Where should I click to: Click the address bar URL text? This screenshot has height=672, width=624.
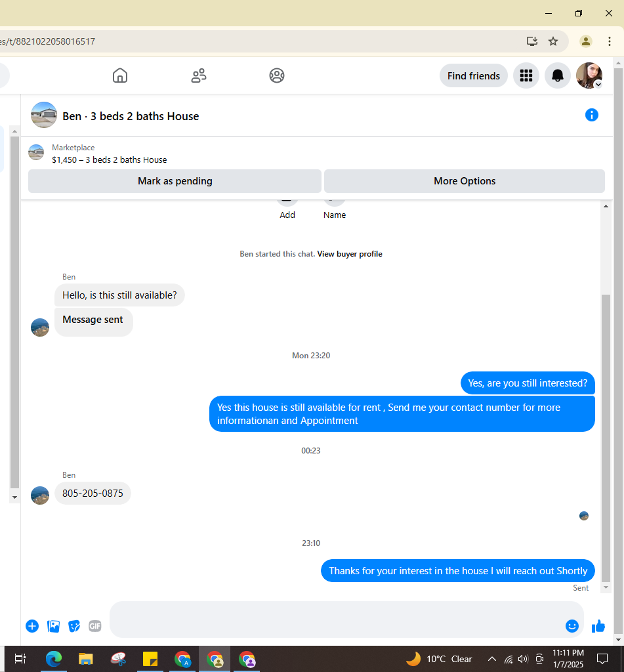pos(48,41)
